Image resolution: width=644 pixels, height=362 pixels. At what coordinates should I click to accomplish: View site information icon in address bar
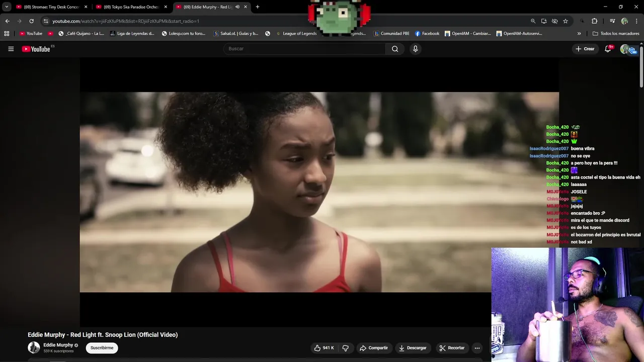(x=46, y=21)
